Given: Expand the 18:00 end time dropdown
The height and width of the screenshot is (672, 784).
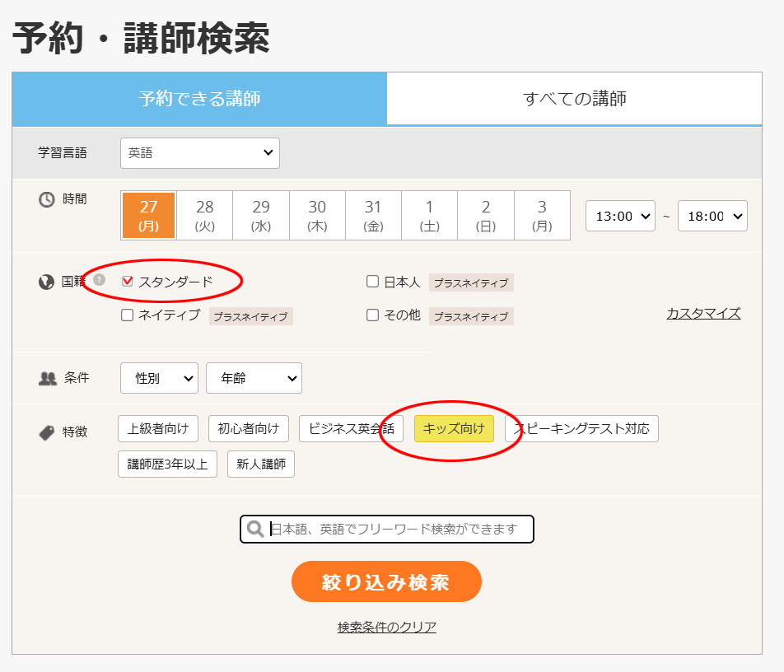Looking at the screenshot, I should point(712,216).
